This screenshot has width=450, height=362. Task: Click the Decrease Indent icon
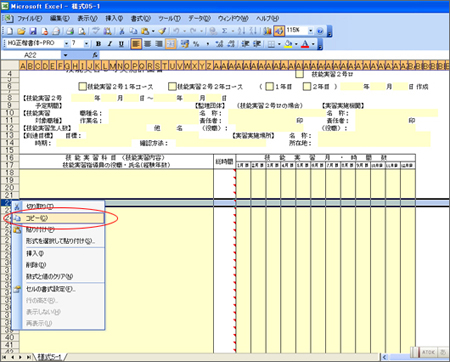(246, 44)
